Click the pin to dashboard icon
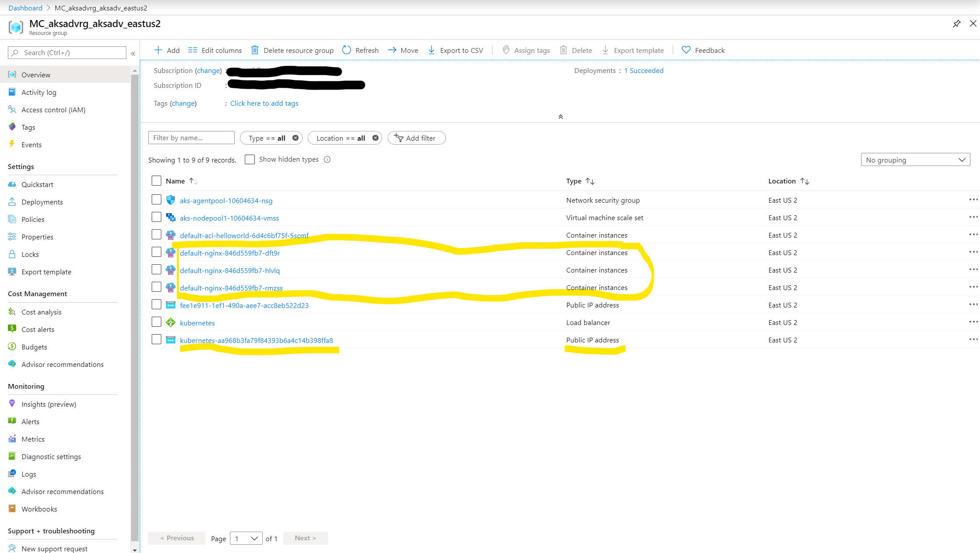Viewport: 980px width, 553px height. 956,24
